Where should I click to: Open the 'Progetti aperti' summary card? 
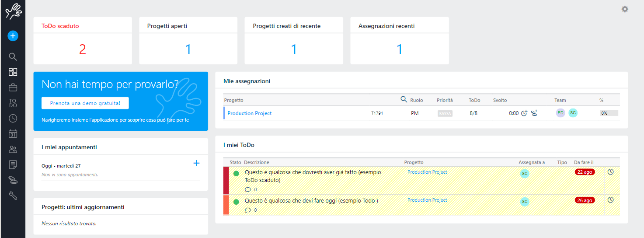click(188, 41)
